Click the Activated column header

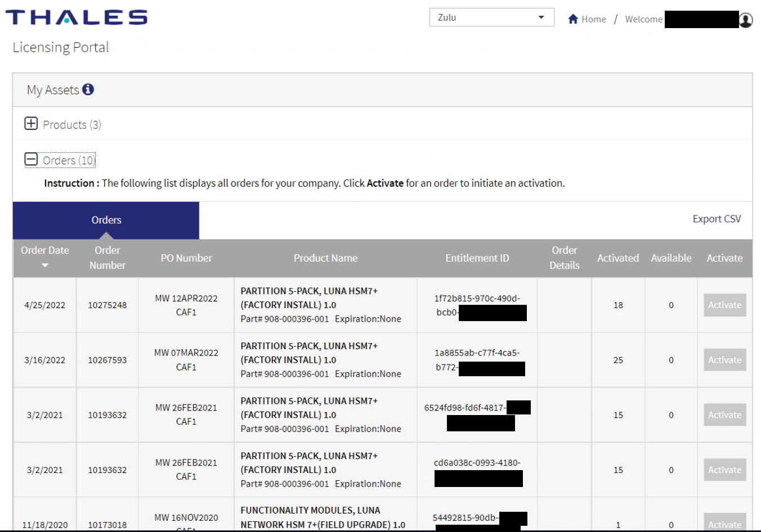click(x=618, y=258)
